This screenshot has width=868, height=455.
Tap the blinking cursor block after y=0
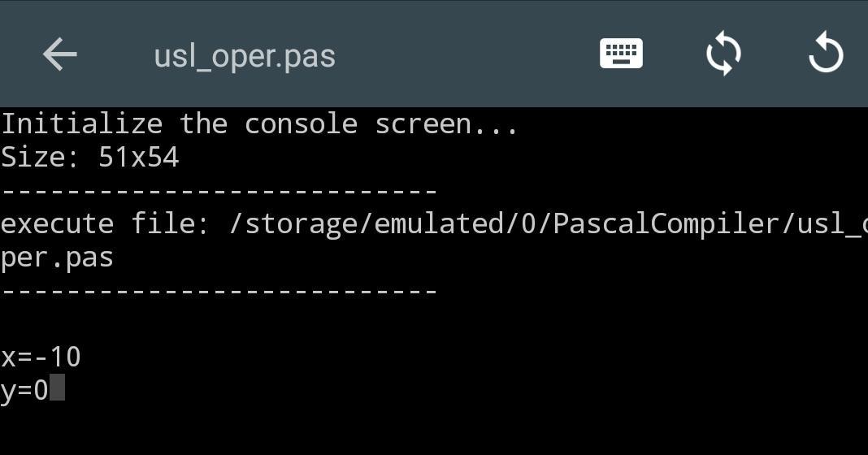[x=57, y=387]
